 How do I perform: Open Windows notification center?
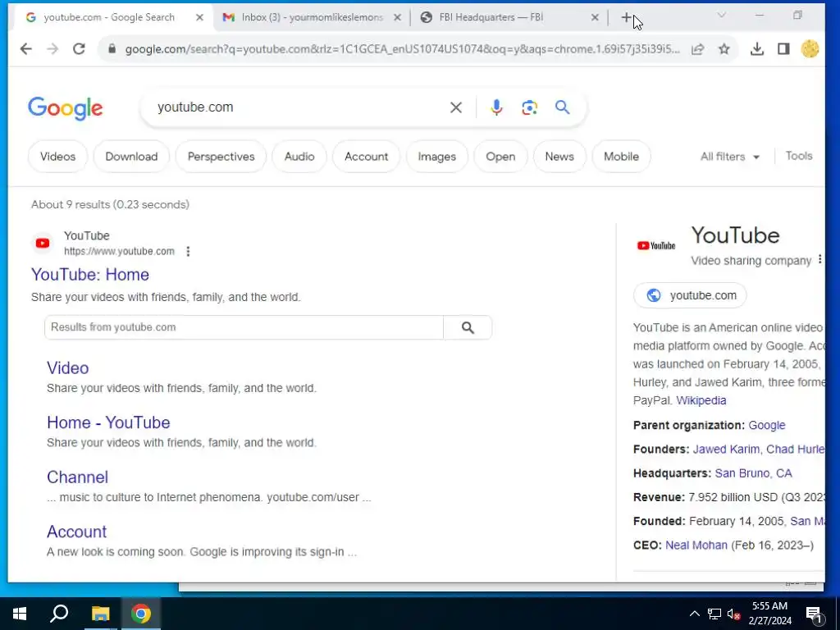click(814, 614)
